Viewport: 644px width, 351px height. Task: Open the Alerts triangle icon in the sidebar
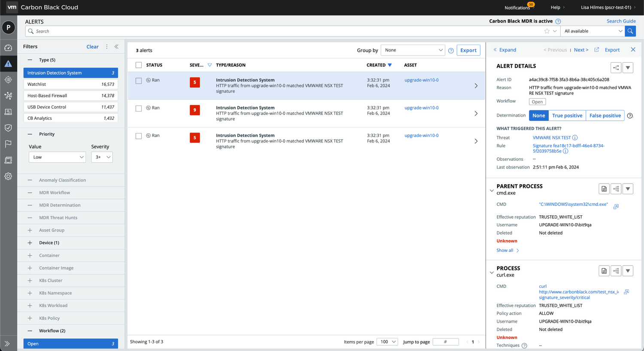click(x=8, y=64)
